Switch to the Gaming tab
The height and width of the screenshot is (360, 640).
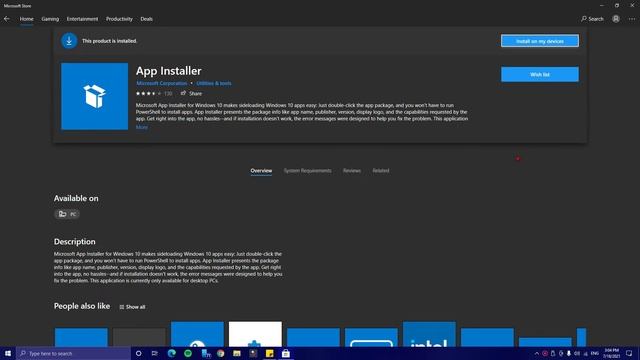[x=50, y=19]
